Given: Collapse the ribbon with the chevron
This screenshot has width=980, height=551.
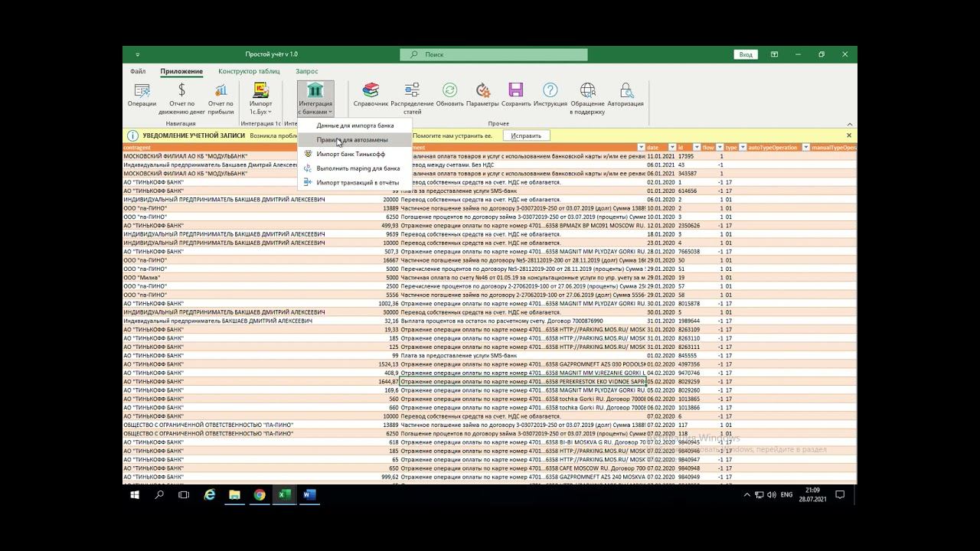Looking at the screenshot, I should coord(849,124).
